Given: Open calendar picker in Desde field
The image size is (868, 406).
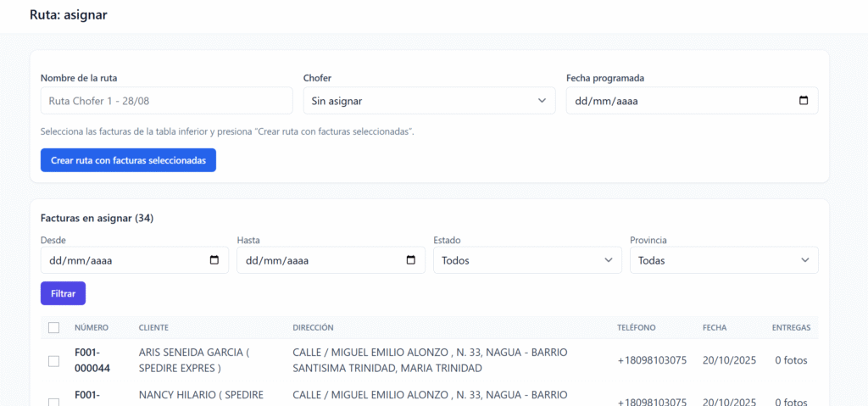Looking at the screenshot, I should (214, 260).
